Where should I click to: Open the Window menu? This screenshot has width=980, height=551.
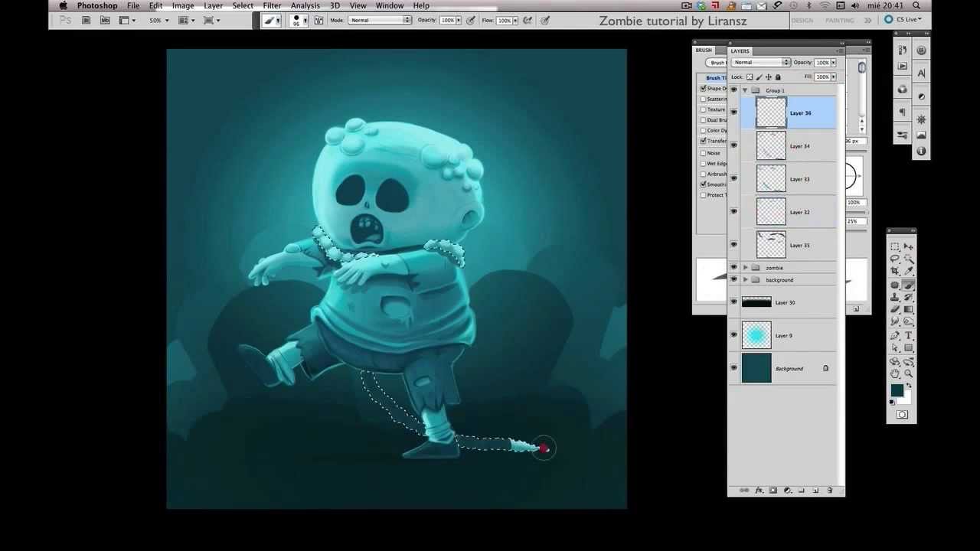coord(390,5)
